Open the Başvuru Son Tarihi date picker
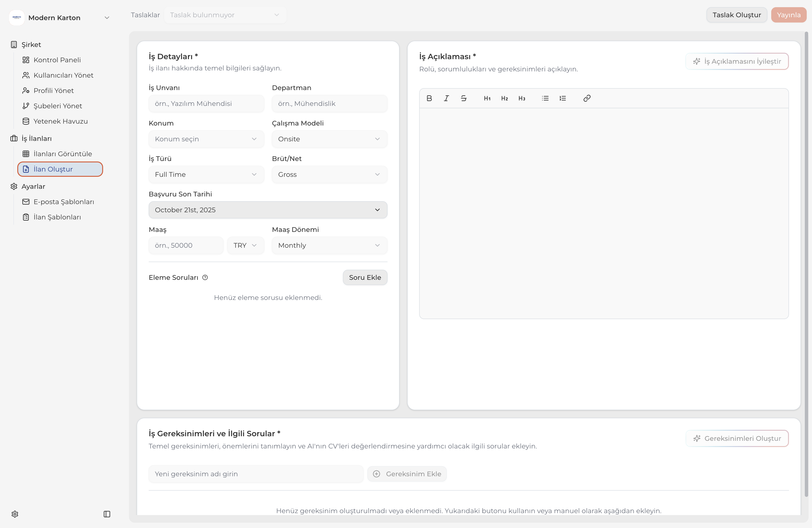The height and width of the screenshot is (528, 812). click(x=268, y=210)
